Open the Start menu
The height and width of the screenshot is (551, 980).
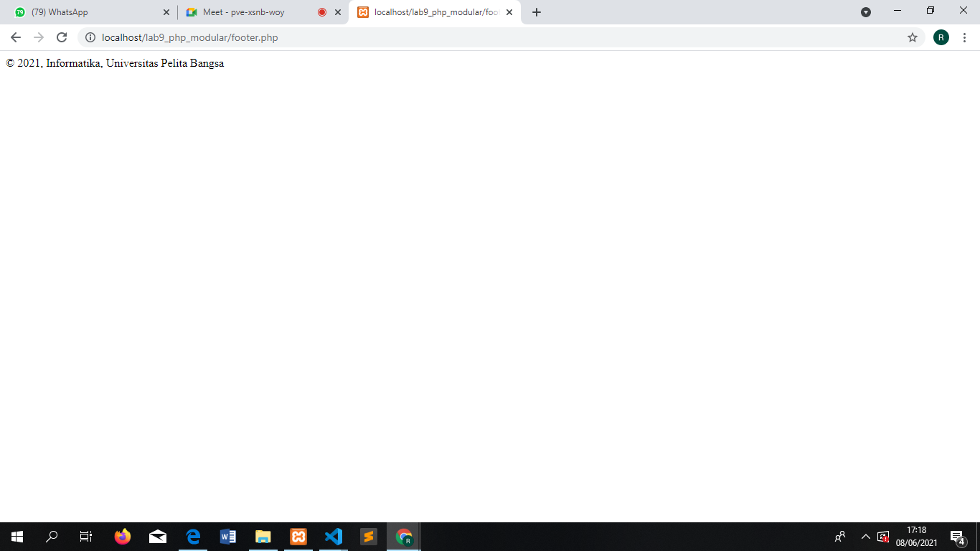pyautogui.click(x=15, y=536)
